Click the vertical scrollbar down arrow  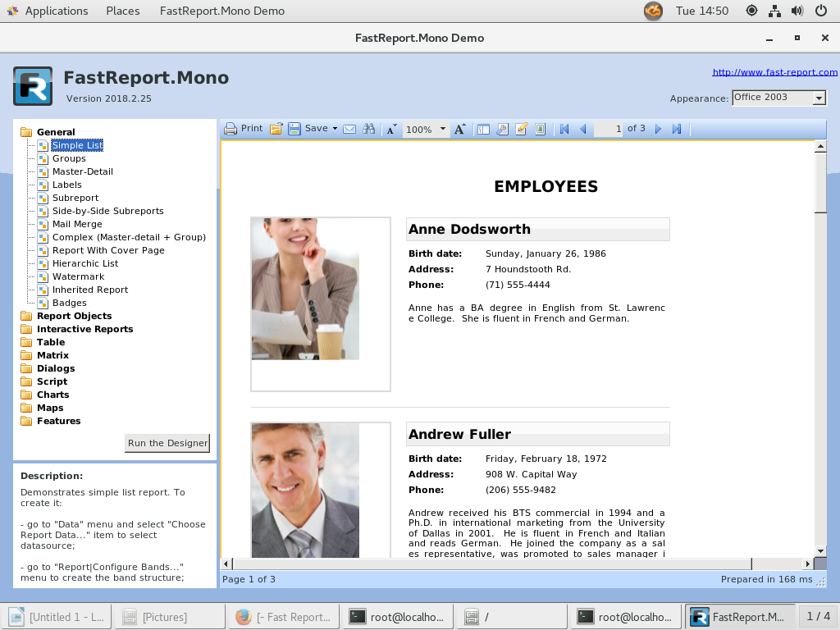(820, 550)
